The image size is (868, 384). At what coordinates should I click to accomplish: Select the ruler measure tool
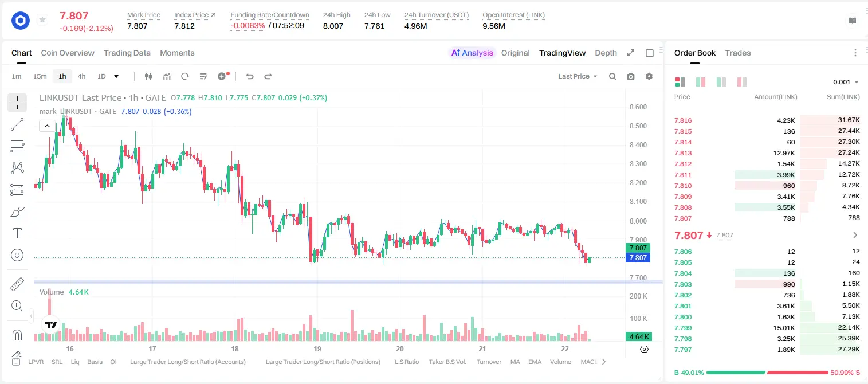tap(17, 284)
